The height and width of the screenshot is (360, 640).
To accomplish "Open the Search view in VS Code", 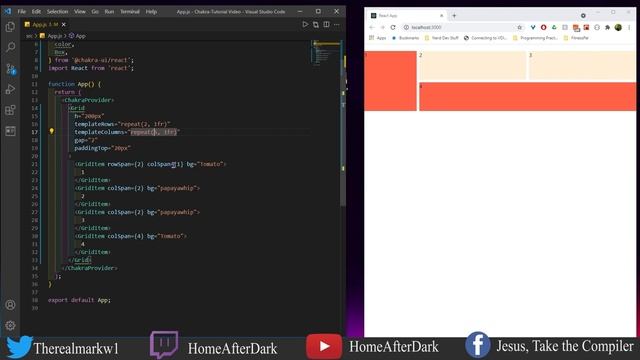I will tap(10, 47).
